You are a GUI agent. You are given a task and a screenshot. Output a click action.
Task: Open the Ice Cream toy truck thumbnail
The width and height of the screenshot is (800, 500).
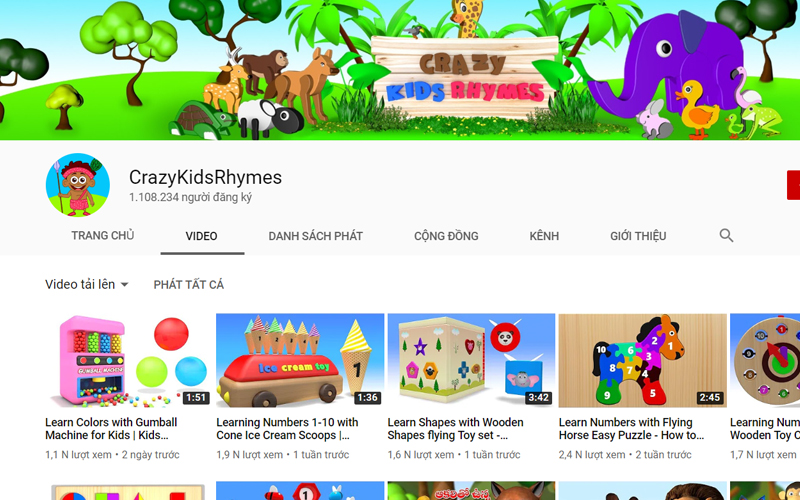pyautogui.click(x=298, y=360)
